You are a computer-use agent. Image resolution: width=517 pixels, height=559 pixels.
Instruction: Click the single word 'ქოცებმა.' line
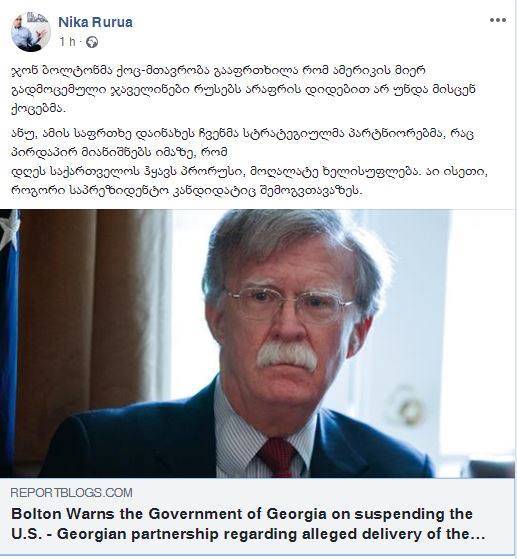pyautogui.click(x=39, y=108)
